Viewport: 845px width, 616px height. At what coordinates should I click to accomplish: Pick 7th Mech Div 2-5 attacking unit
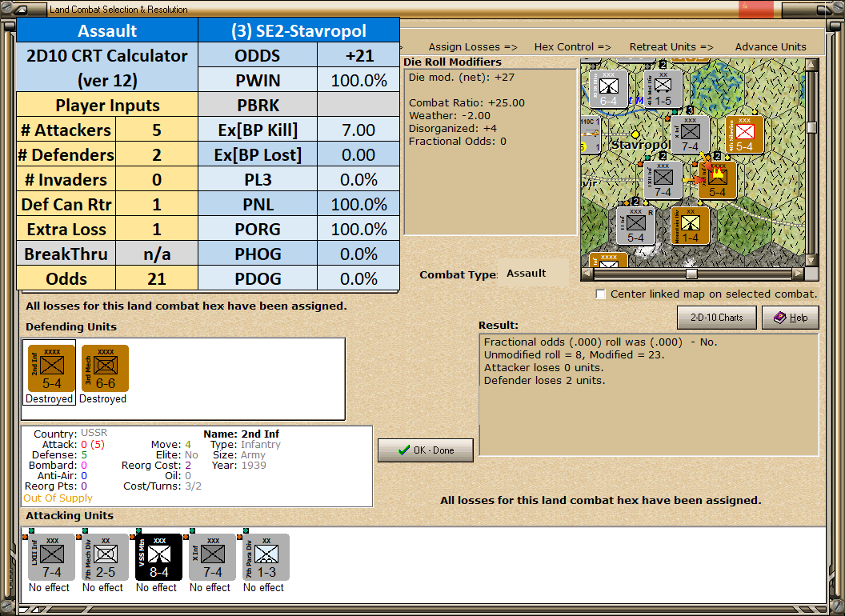(105, 558)
